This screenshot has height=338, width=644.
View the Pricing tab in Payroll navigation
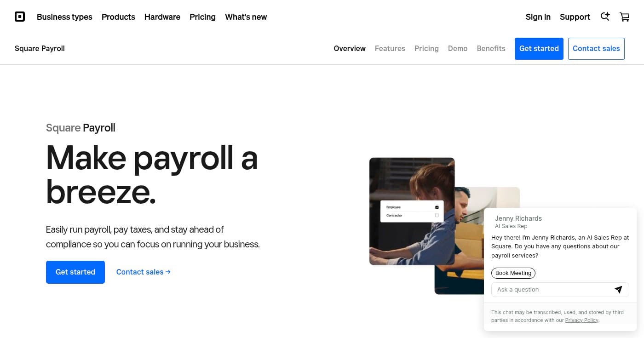[x=426, y=48]
